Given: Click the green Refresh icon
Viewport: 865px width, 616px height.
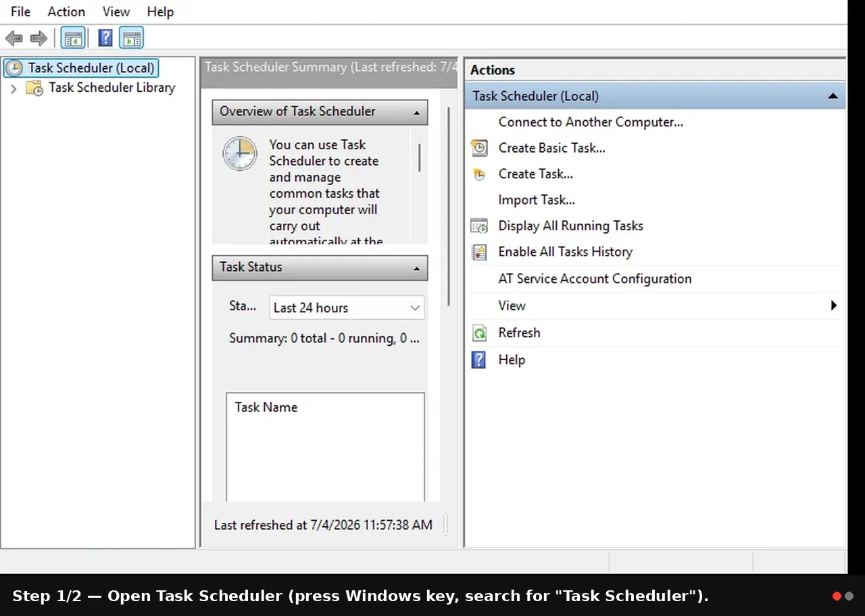Looking at the screenshot, I should click(479, 333).
